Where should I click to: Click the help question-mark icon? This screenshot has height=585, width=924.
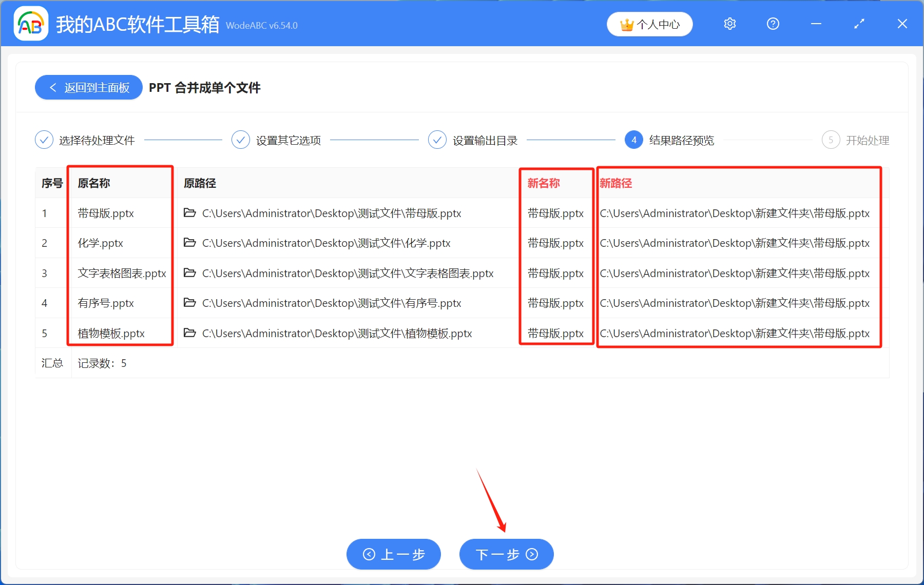tap(773, 24)
